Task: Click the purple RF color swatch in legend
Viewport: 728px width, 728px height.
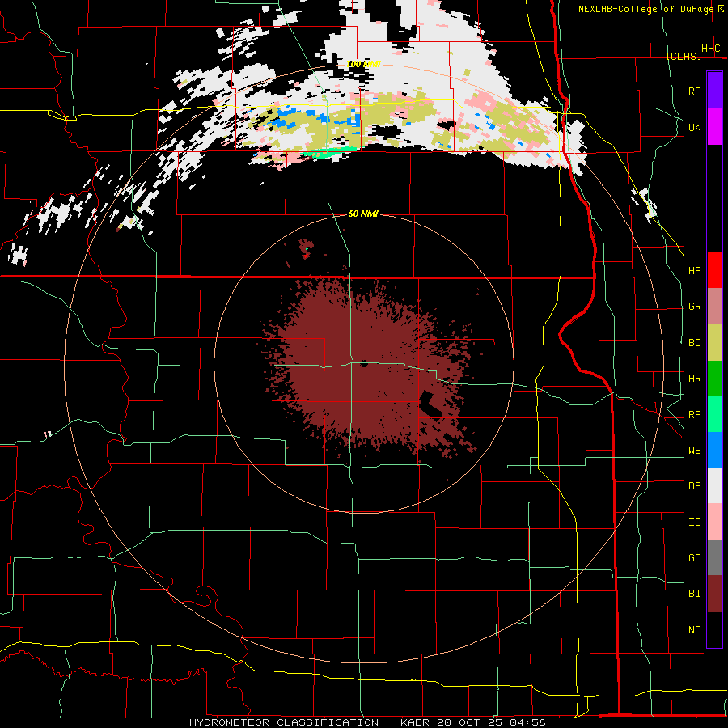Action: tap(714, 91)
